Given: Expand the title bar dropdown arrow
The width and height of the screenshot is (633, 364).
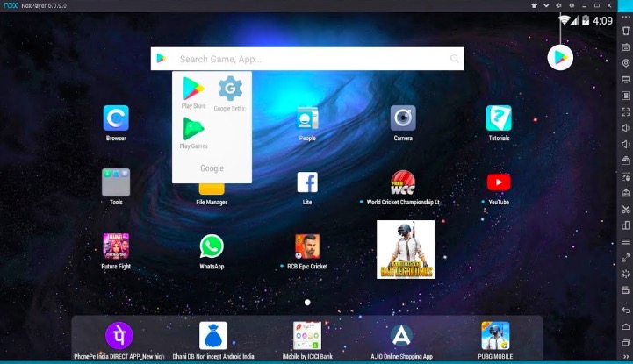Looking at the screenshot, I should click(546, 5).
